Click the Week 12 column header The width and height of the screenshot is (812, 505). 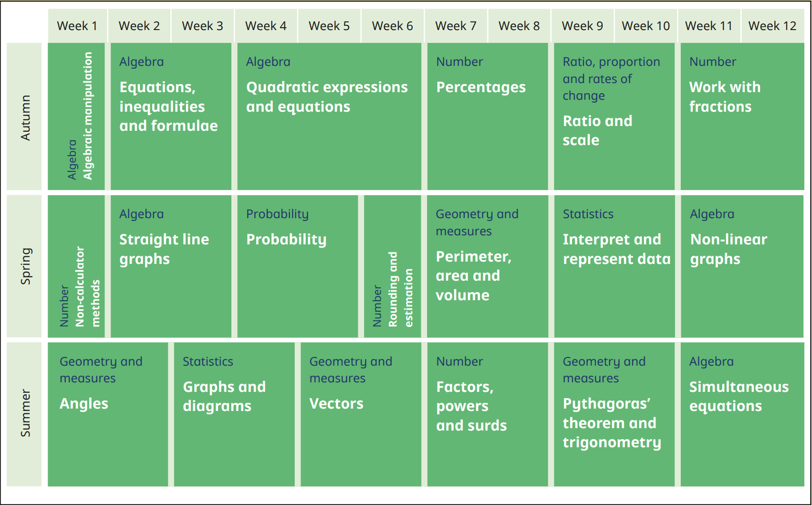click(x=772, y=26)
